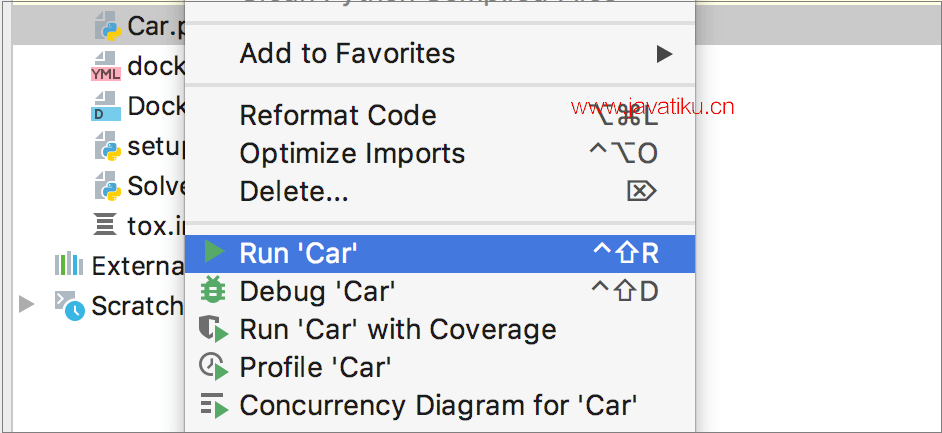
Task: Open the javatiku.cn watermark link
Action: (652, 107)
